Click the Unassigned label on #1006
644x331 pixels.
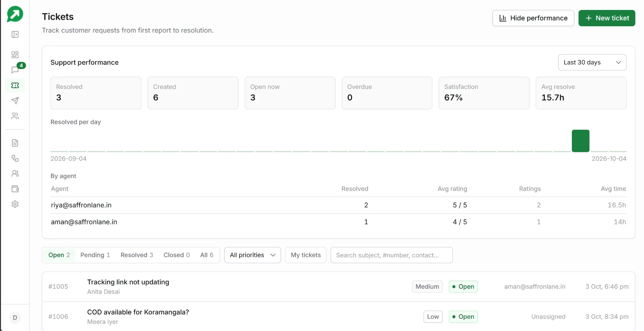click(x=548, y=317)
